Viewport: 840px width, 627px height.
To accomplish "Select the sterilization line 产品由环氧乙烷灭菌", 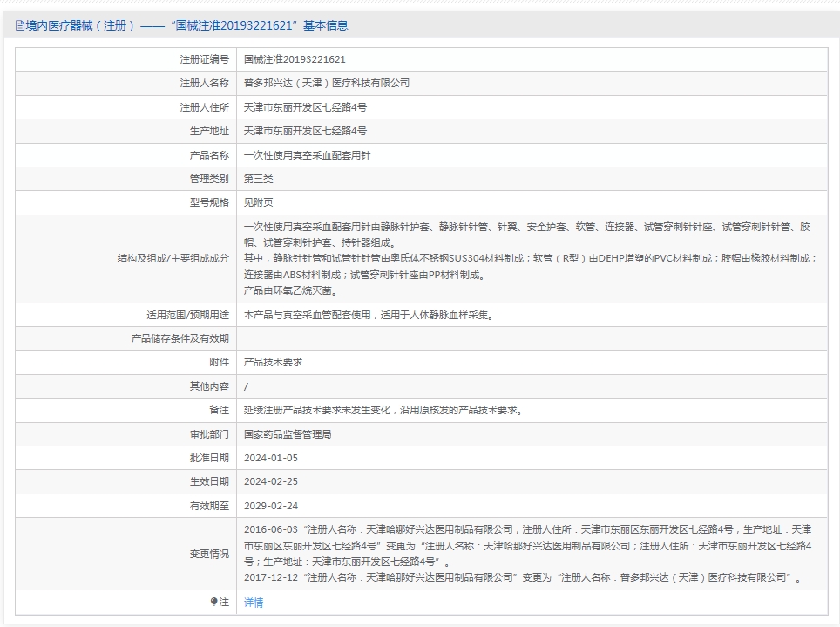I will pos(290,290).
